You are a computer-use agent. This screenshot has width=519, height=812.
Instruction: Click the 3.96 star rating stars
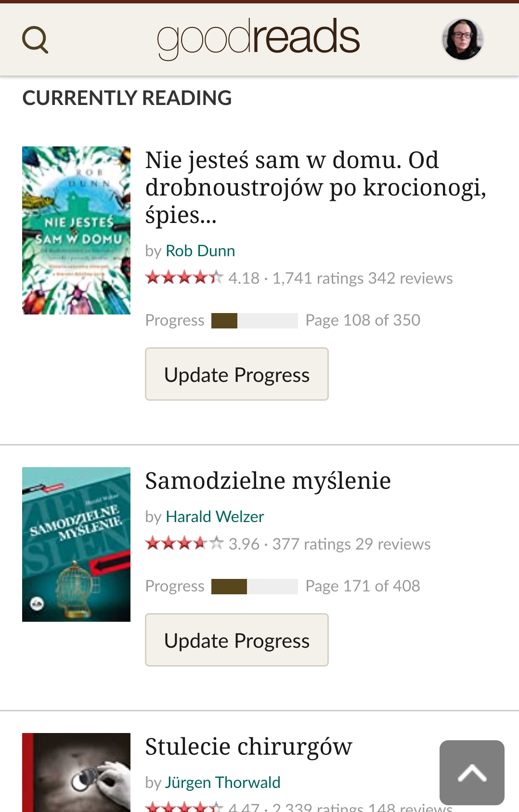click(x=184, y=543)
